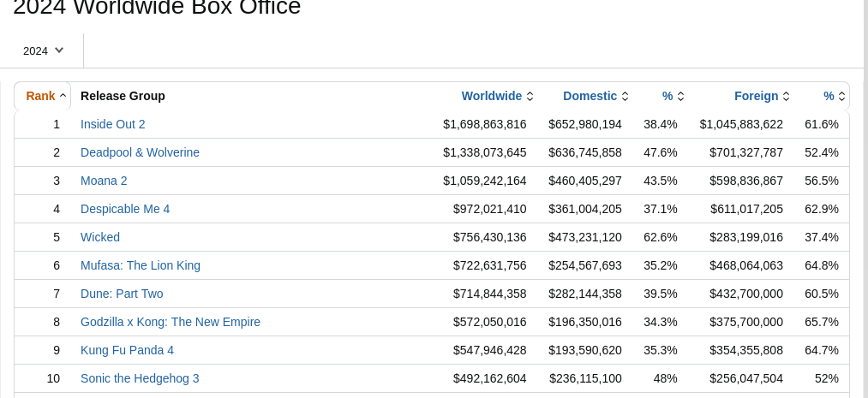Viewport: 868px width, 398px height.
Task: Sort by foreign percentage column
Action: (x=835, y=96)
